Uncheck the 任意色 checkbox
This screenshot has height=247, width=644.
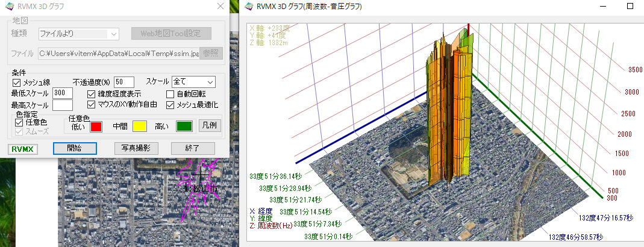point(19,122)
